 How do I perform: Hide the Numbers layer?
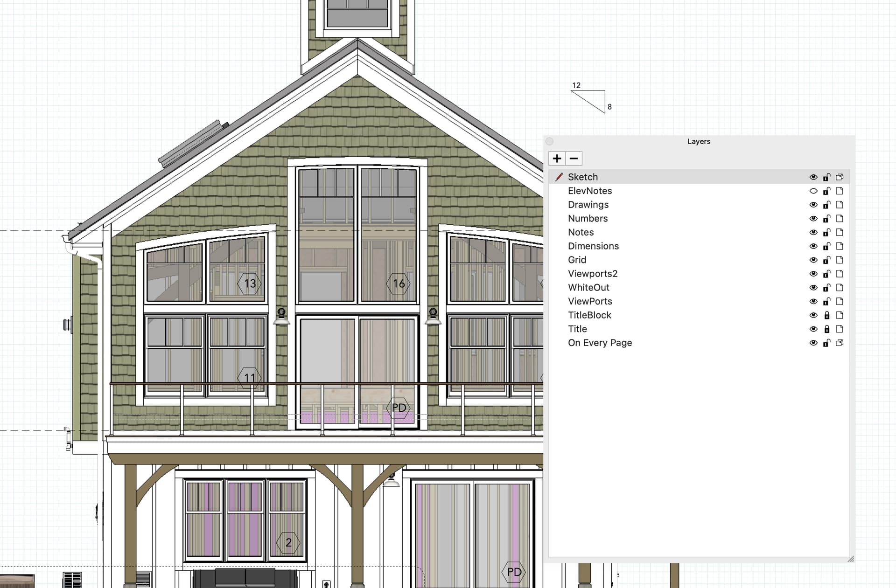click(x=814, y=218)
